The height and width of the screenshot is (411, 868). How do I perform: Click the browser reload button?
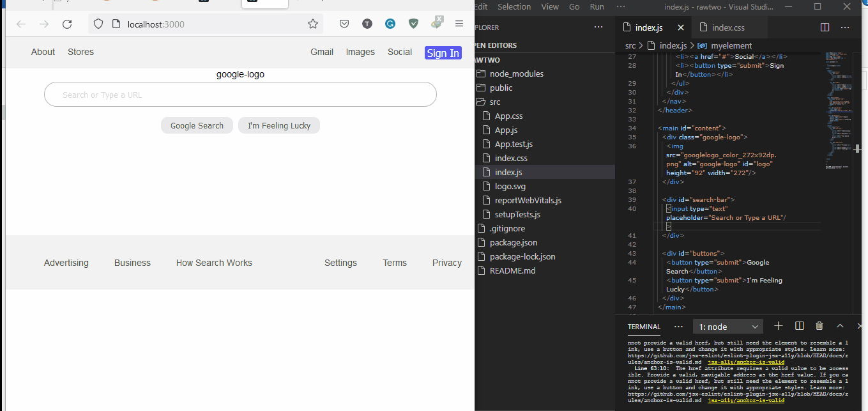point(67,24)
